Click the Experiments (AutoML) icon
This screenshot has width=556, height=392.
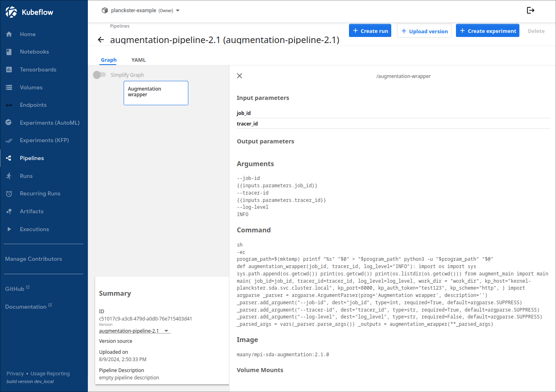(9, 123)
